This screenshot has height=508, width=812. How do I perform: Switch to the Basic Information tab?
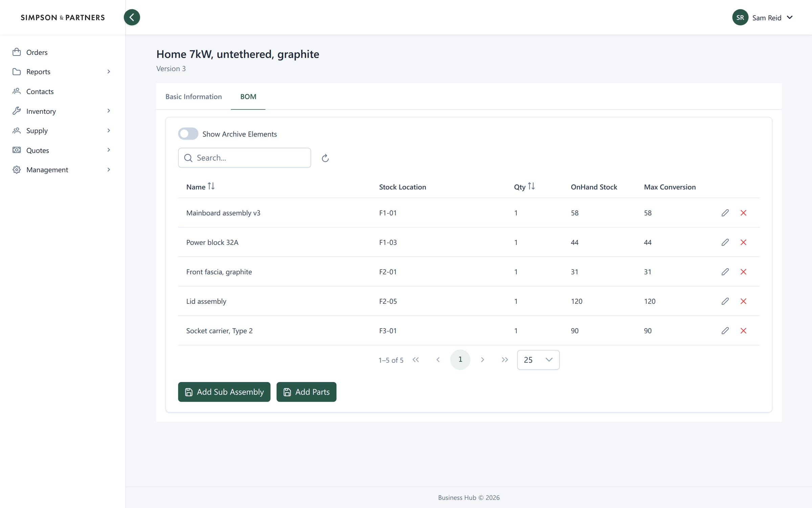(194, 97)
